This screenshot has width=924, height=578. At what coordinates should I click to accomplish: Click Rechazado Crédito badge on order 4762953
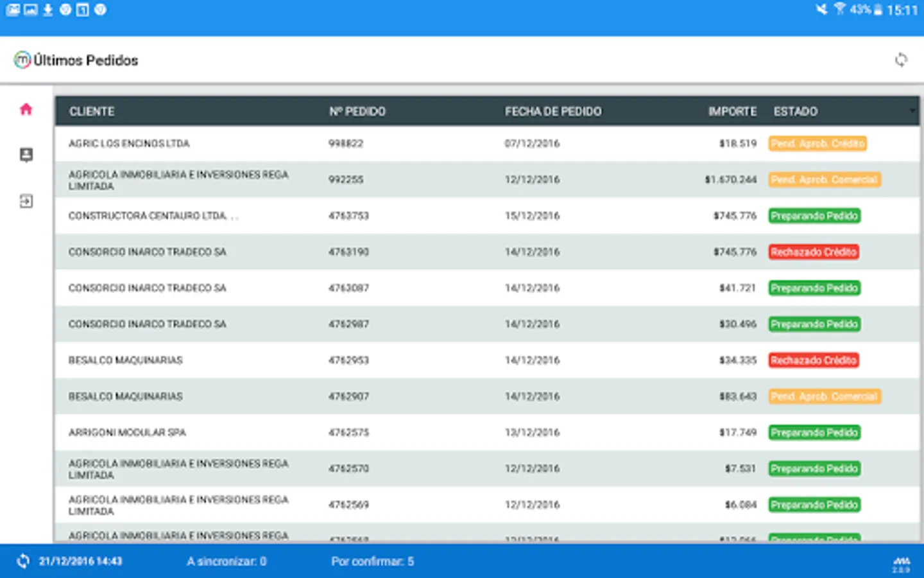pos(814,360)
